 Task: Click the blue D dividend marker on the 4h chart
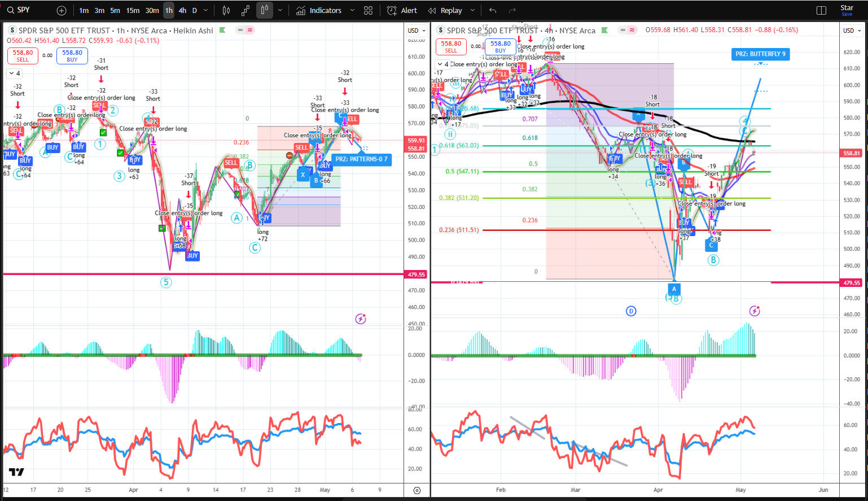pos(631,311)
